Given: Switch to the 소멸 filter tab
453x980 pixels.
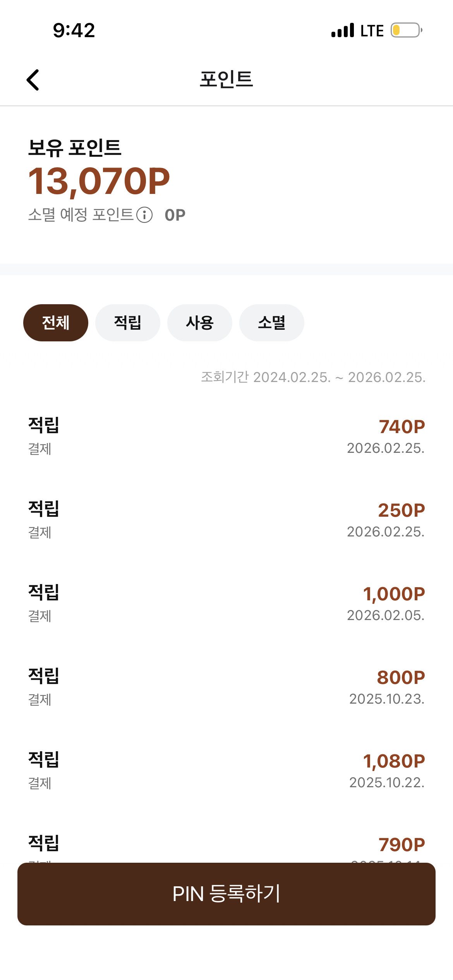Looking at the screenshot, I should pos(272,323).
